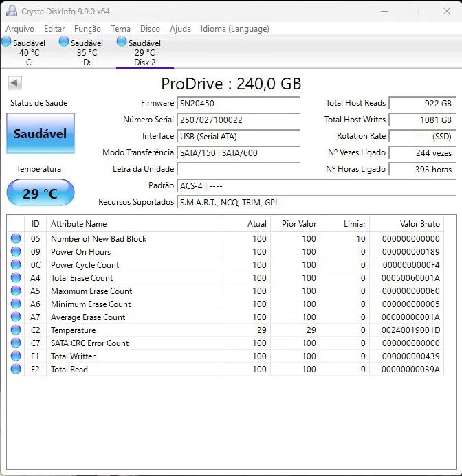The width and height of the screenshot is (462, 476).
Task: Select the SATA CRC Error Count row name
Action: point(89,343)
